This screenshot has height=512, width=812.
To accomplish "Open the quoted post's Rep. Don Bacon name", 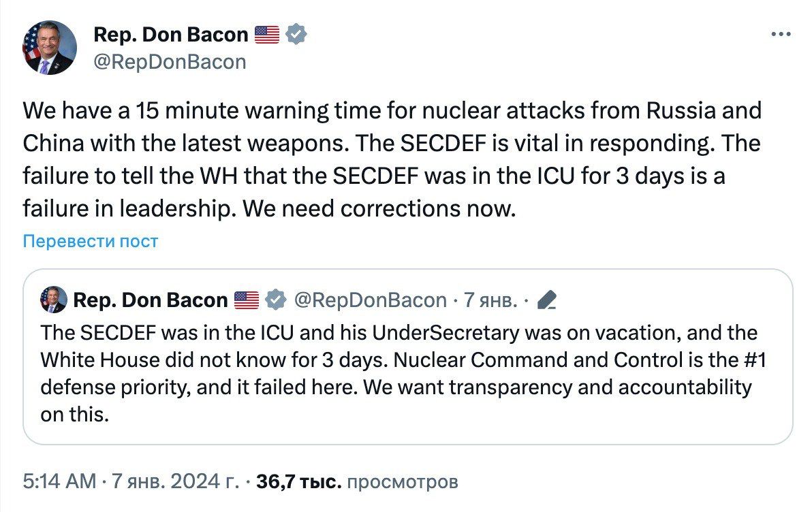I will click(x=150, y=300).
